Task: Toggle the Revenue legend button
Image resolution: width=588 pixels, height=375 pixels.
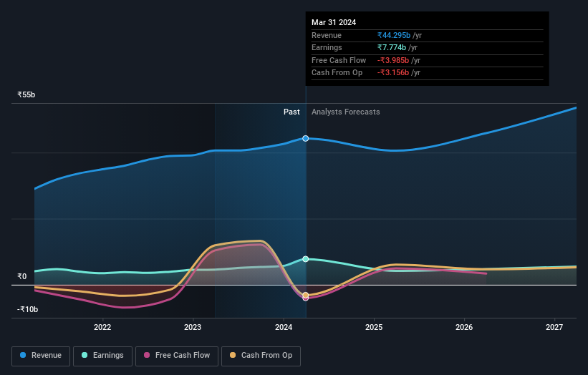Action: (x=41, y=356)
